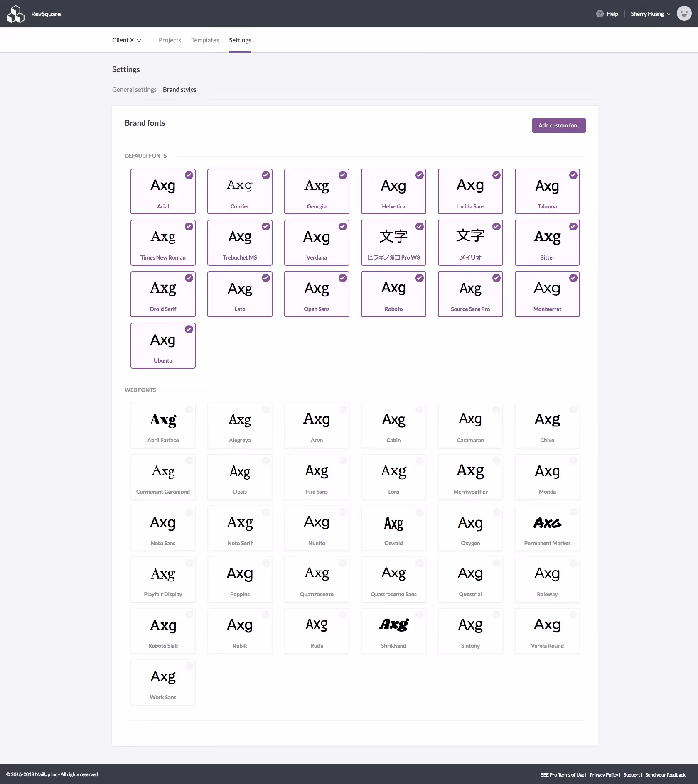Open the Help link in header

click(612, 14)
